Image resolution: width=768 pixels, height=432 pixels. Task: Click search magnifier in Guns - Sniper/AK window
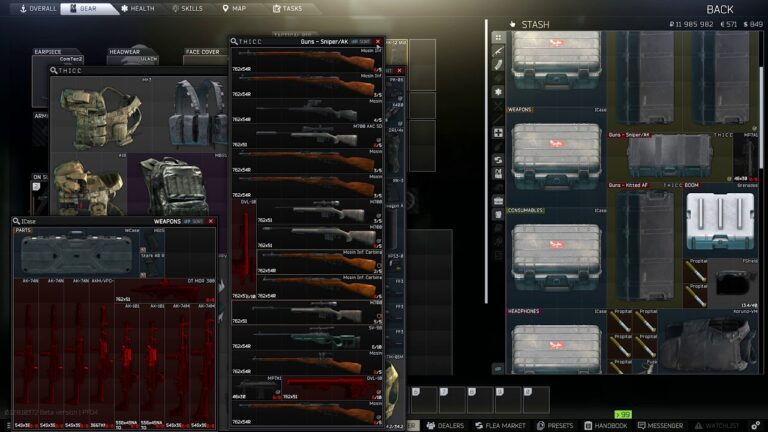234,42
